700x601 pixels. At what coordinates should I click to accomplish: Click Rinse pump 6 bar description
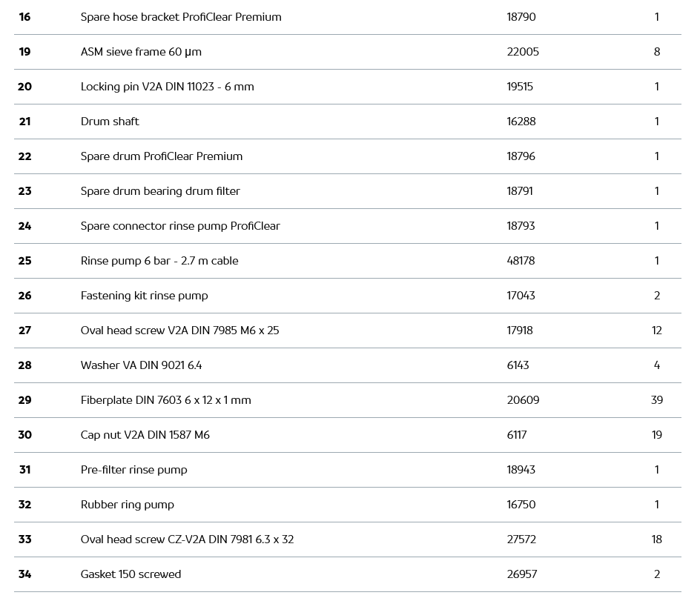point(159,261)
